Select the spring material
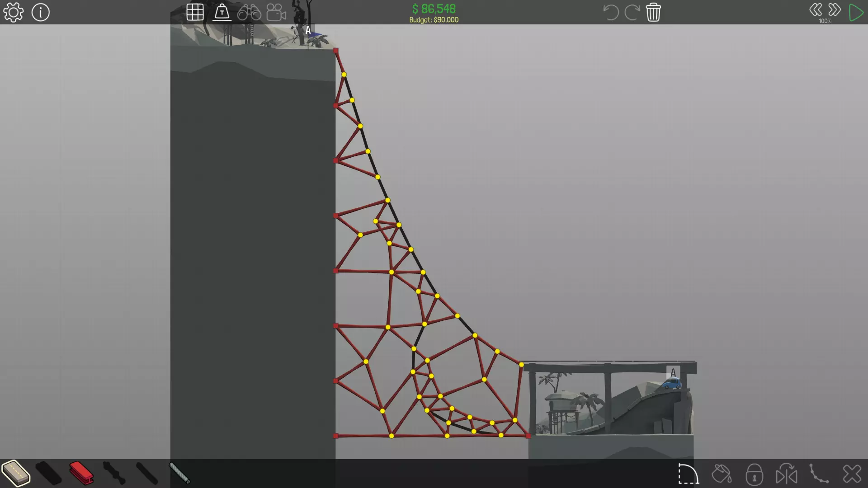Image resolution: width=868 pixels, height=488 pixels. (179, 473)
